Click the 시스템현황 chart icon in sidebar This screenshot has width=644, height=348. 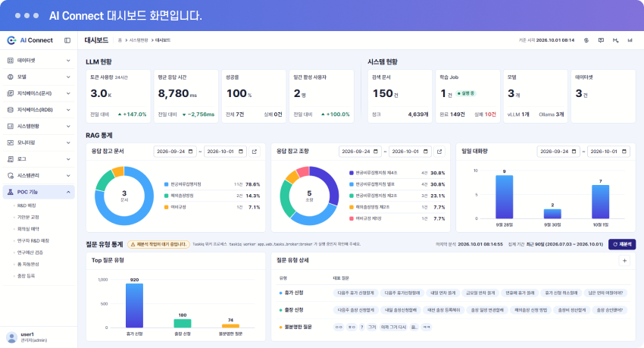click(11, 126)
